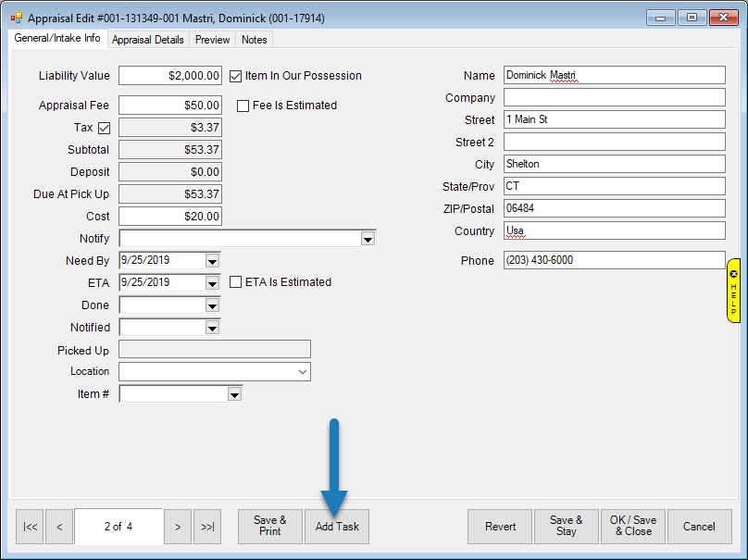The width and height of the screenshot is (748, 560).
Task: Check the ETA Is Estimated box
Action: pyautogui.click(x=236, y=282)
